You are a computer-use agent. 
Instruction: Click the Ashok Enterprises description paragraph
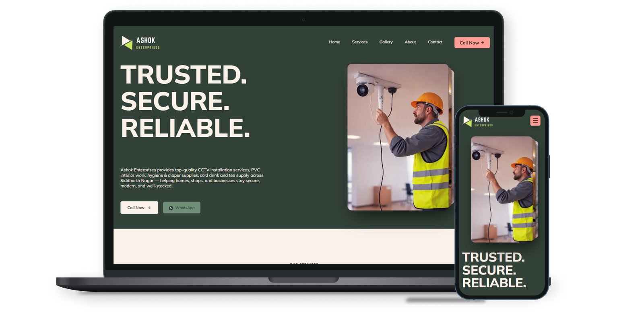pyautogui.click(x=192, y=178)
